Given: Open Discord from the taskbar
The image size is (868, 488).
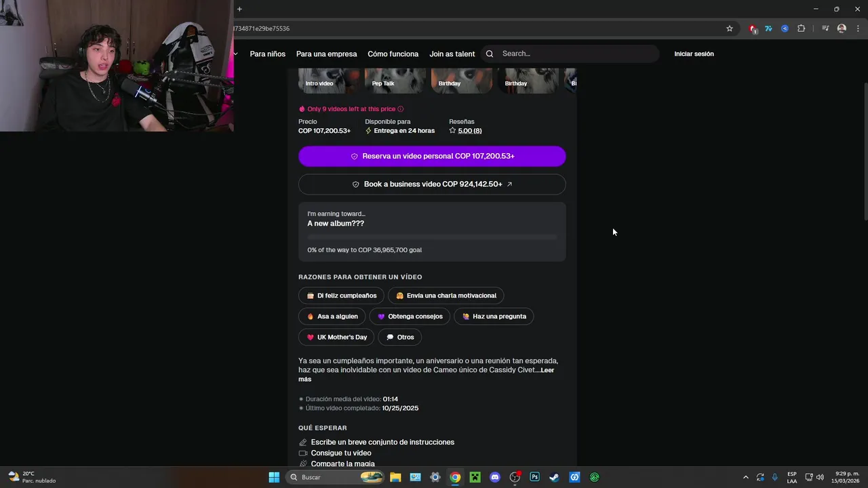Looking at the screenshot, I should click(495, 477).
